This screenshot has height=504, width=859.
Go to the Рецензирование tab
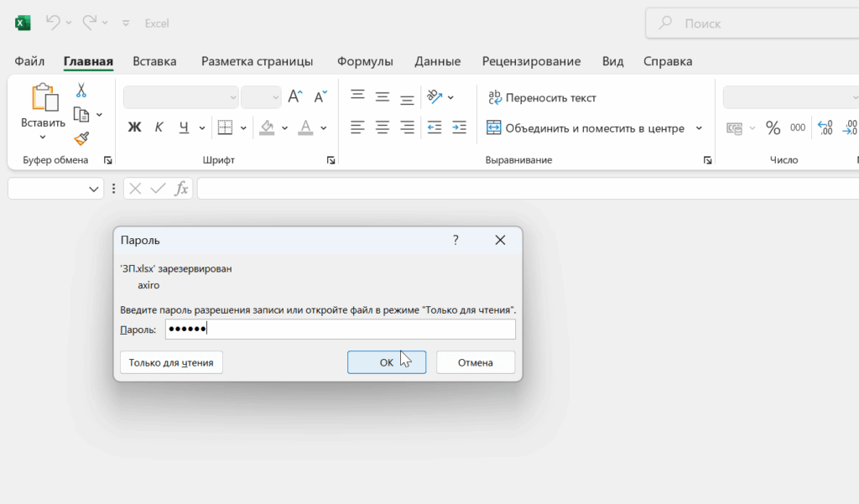pyautogui.click(x=531, y=61)
